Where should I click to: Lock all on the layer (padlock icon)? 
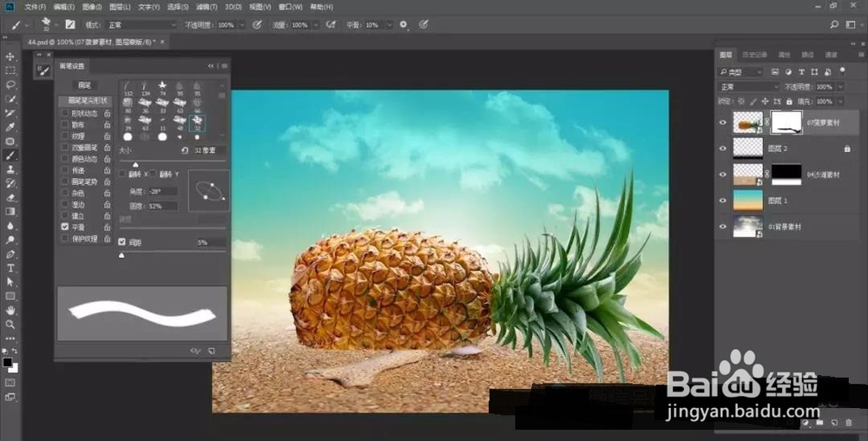789,102
